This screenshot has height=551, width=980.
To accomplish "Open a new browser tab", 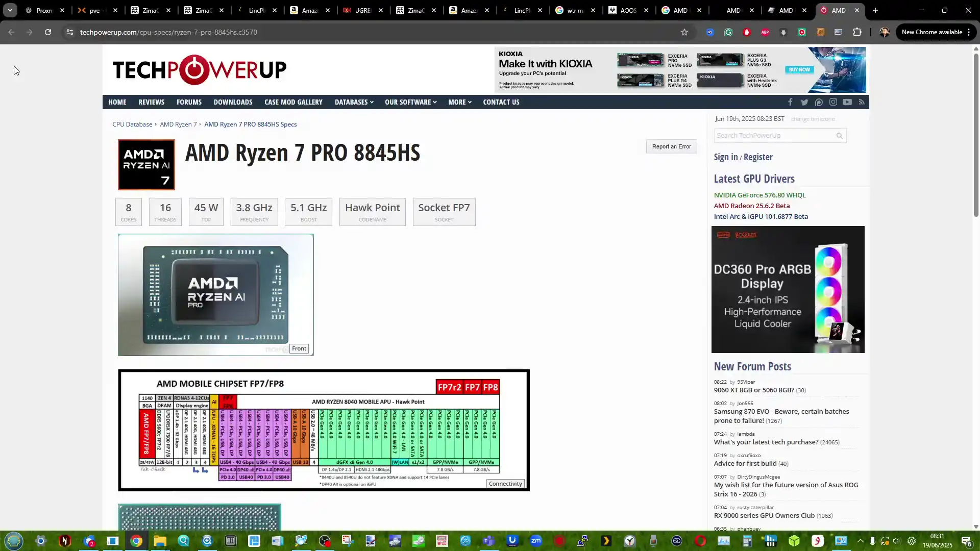I will pos(875,10).
